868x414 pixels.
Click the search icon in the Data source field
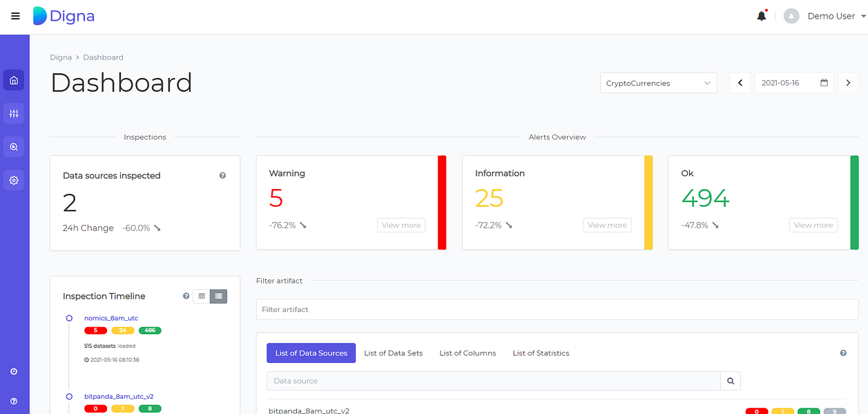[x=730, y=380]
